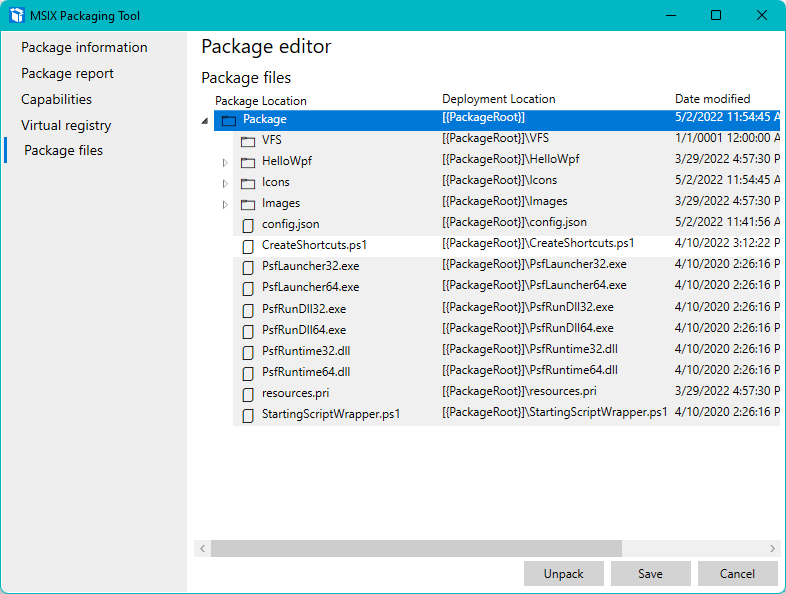Select the PsfRunDll32.exe file name
Viewport: 786px width, 594px height.
click(304, 309)
